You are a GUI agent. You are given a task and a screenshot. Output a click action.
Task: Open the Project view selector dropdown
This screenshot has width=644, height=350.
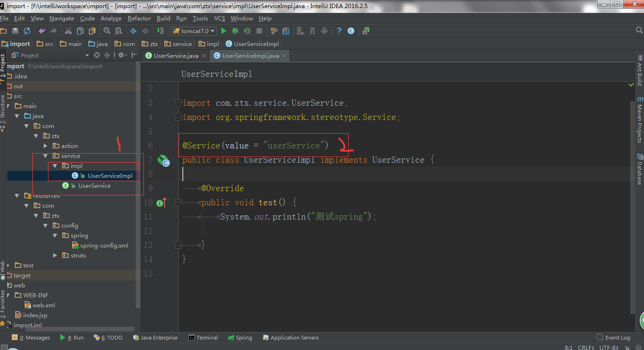[x=51, y=55]
